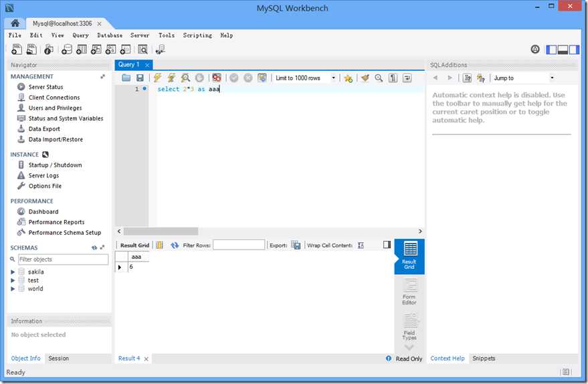Select Field Types result view
Viewport: 588px width, 384px height.
pos(409,327)
